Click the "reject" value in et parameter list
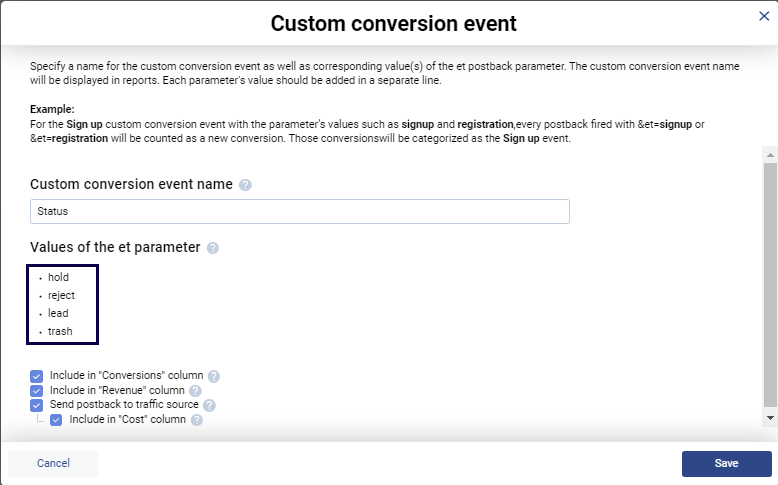 pos(61,295)
